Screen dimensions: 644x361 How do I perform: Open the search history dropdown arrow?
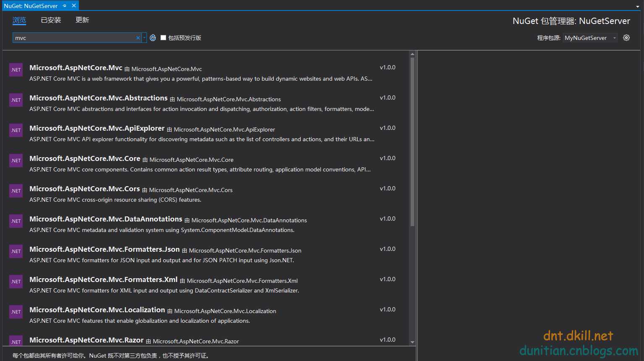[x=144, y=38]
